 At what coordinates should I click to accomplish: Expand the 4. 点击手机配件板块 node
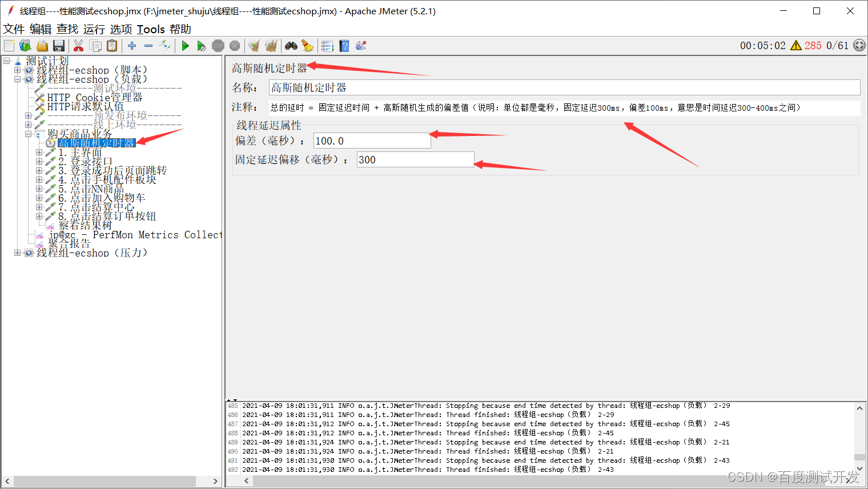(x=39, y=179)
